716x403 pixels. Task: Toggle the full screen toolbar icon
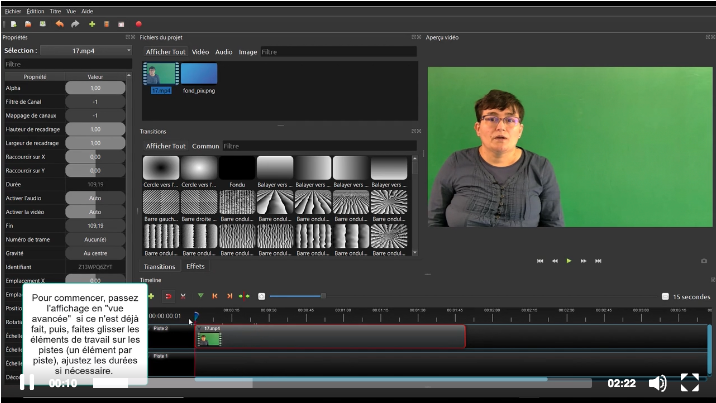pyautogui.click(x=121, y=24)
